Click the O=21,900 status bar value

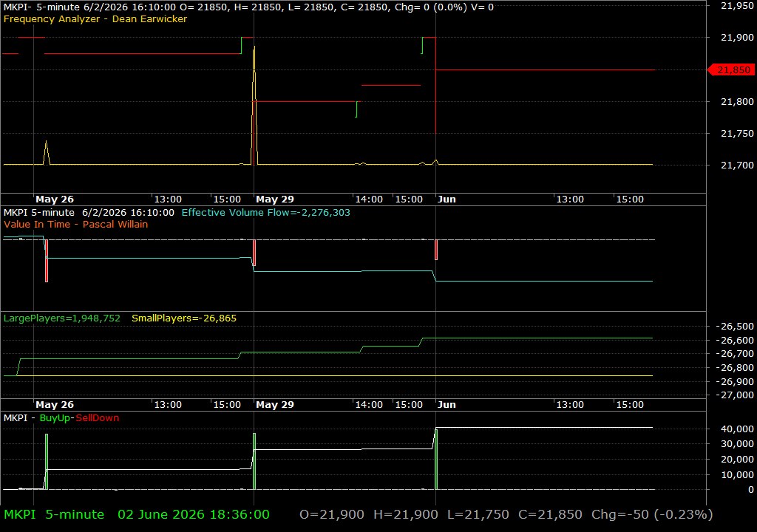(332, 514)
